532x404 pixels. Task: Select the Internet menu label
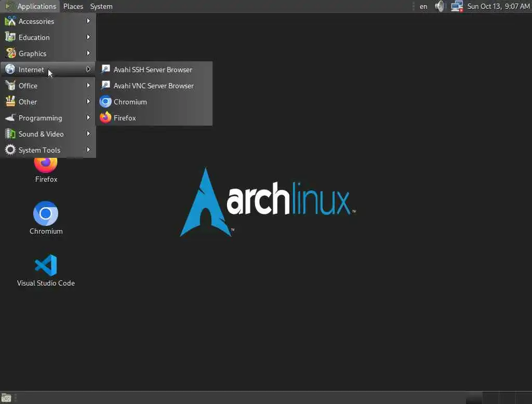click(31, 70)
